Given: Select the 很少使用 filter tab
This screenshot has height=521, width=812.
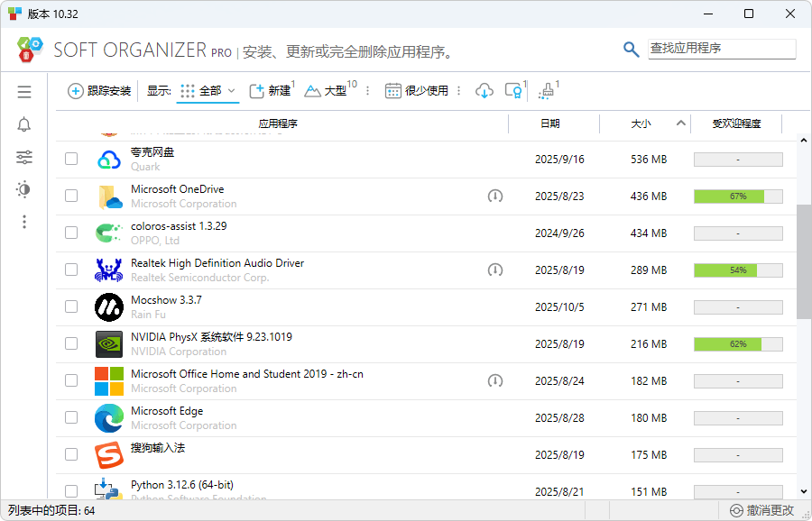Looking at the screenshot, I should point(417,90).
